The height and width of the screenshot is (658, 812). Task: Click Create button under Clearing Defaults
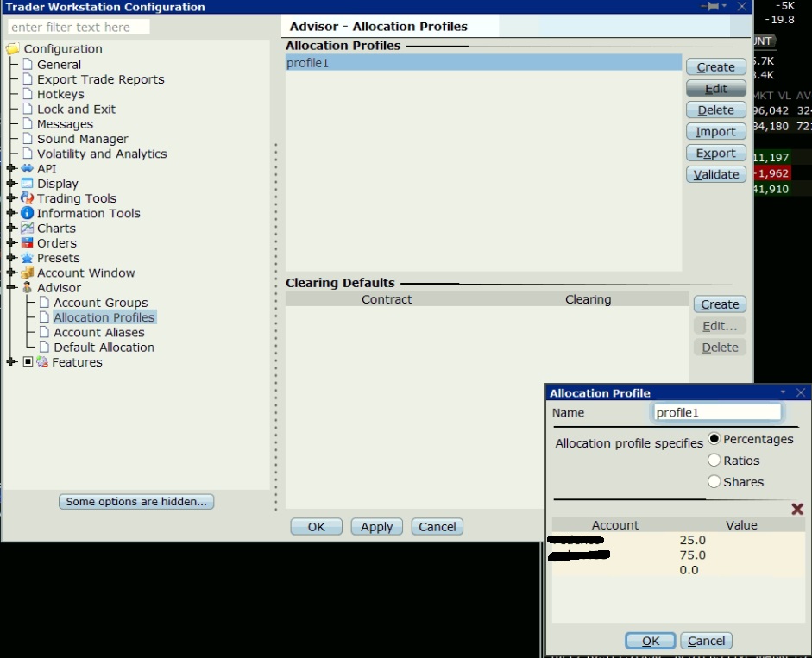pos(720,304)
